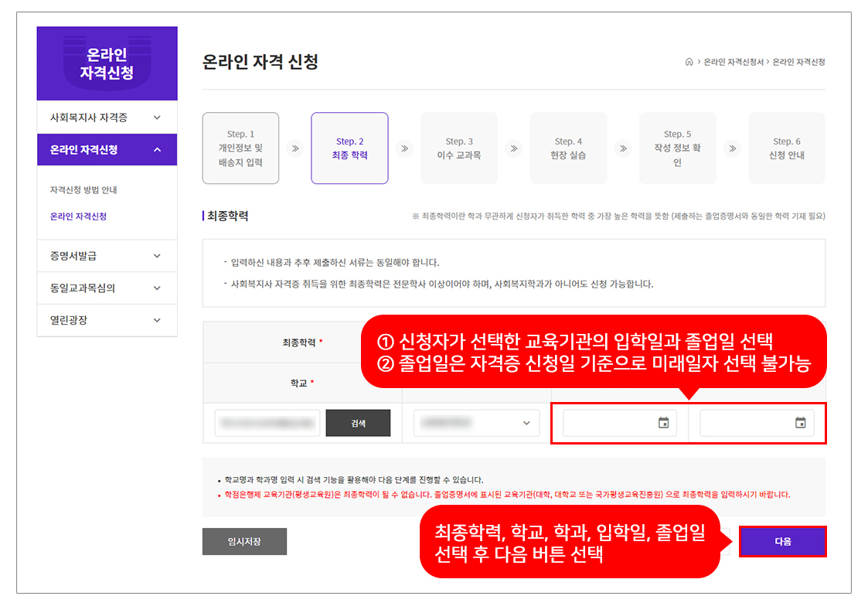Click the arrow icon after Step 1
This screenshot has width=868, height=603.
click(294, 148)
